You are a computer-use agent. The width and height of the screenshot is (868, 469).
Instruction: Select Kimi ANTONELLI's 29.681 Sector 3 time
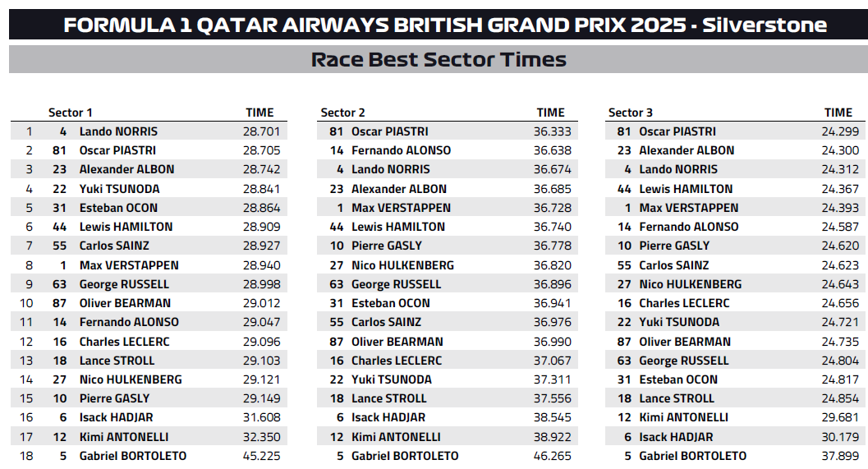pyautogui.click(x=840, y=417)
